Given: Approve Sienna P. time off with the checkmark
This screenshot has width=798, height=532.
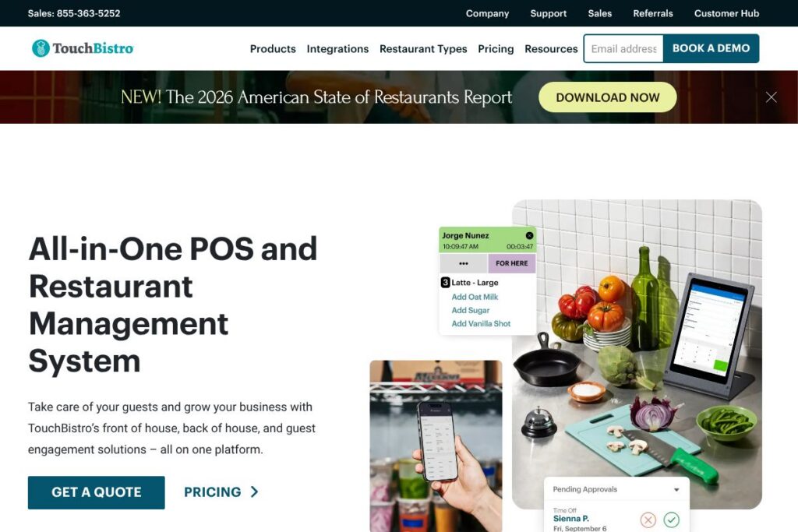Looking at the screenshot, I should (671, 520).
